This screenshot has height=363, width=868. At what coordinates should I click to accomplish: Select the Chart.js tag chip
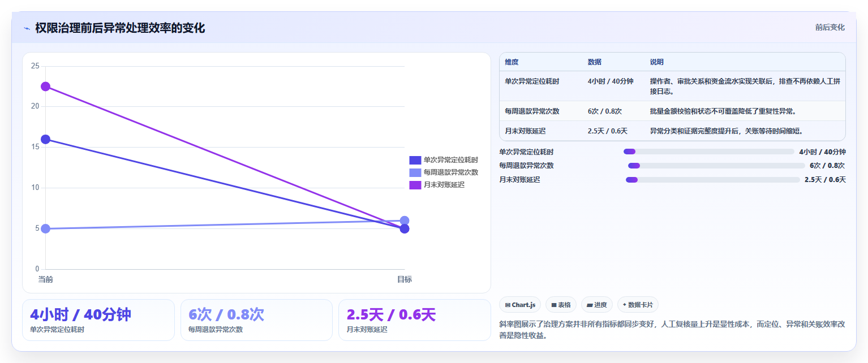[x=521, y=305]
